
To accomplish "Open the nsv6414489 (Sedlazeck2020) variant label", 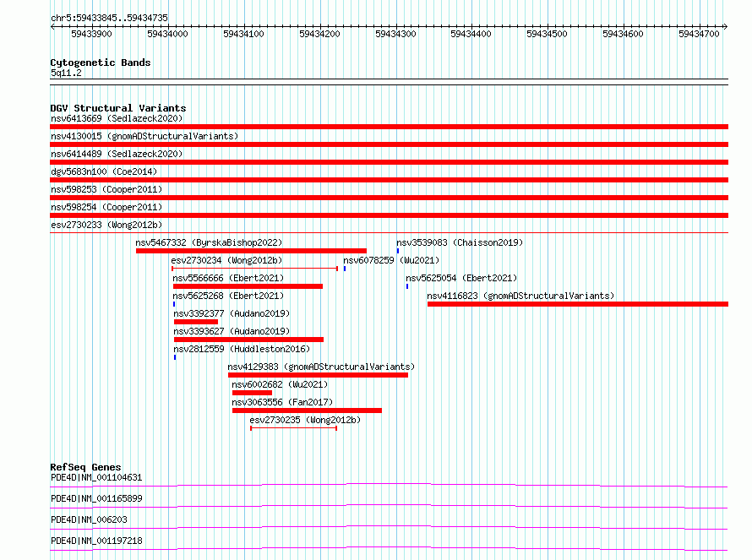I will point(117,154).
